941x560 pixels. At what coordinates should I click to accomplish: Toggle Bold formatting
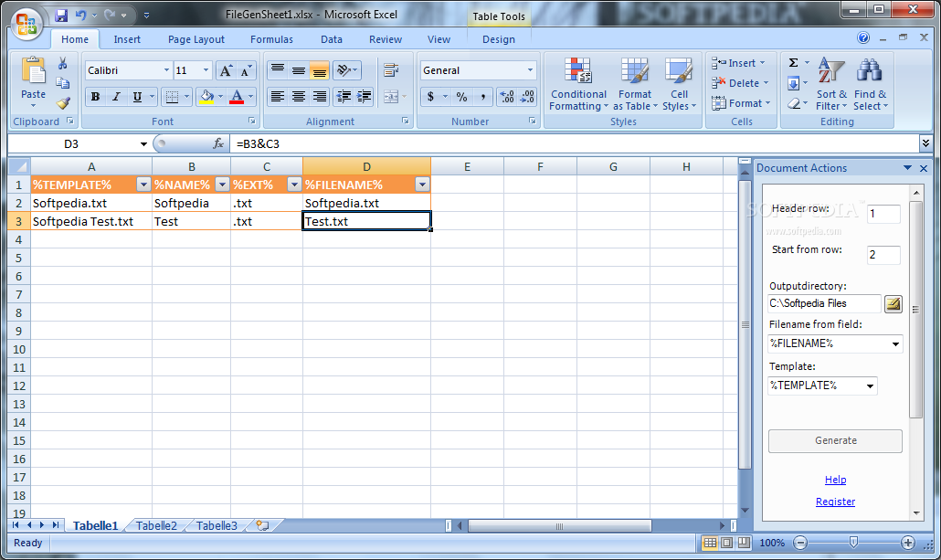click(95, 97)
